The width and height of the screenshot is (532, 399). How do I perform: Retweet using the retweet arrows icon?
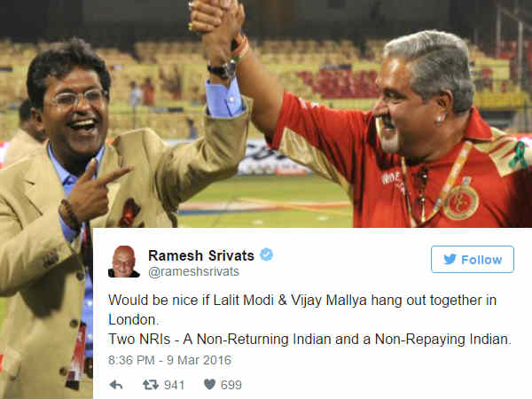[151, 385]
